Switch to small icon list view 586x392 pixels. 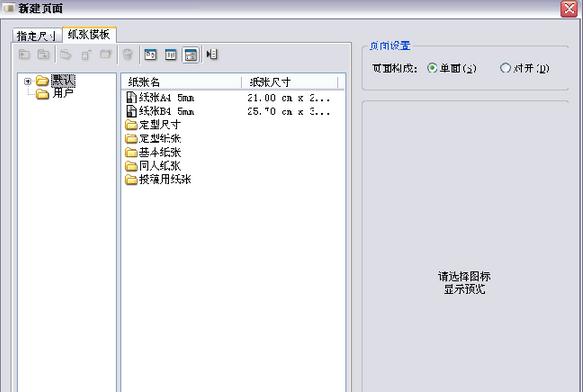coord(170,55)
